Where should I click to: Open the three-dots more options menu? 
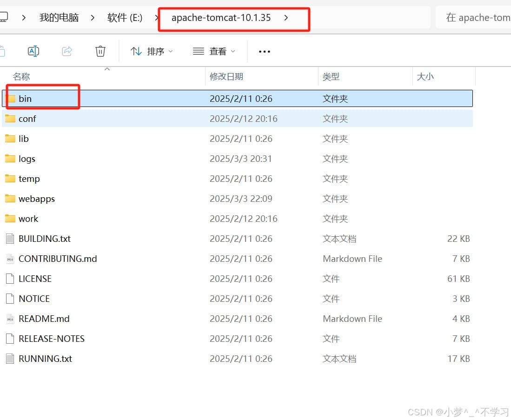[264, 52]
